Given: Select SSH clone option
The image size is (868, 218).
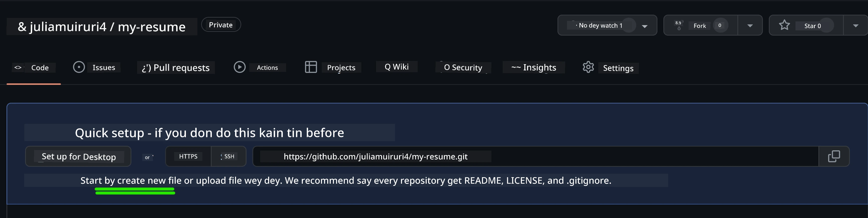Looking at the screenshot, I should coord(229,157).
